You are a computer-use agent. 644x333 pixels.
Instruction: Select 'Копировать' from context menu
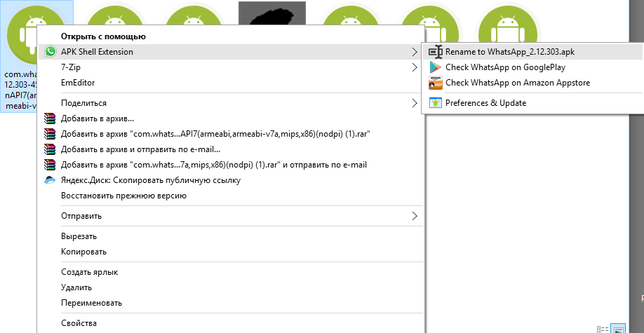click(83, 252)
